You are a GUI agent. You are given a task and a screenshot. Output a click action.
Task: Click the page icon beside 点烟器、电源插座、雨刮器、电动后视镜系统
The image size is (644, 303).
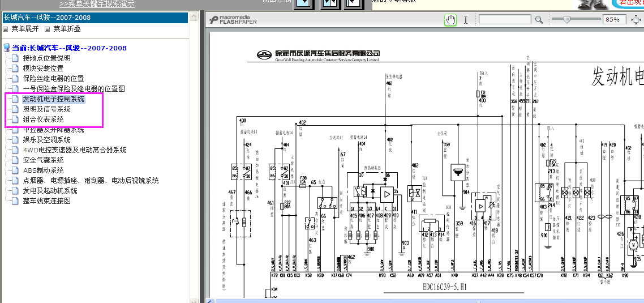point(15,181)
